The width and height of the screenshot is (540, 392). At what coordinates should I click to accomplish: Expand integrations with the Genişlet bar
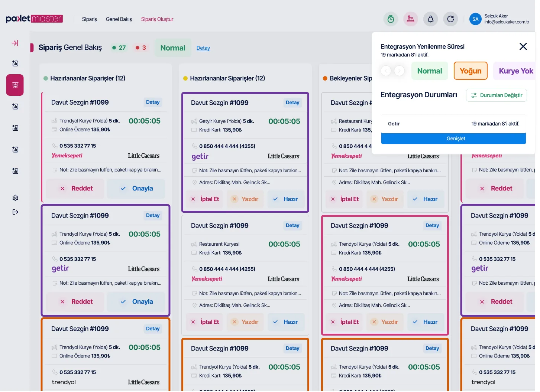coord(453,138)
